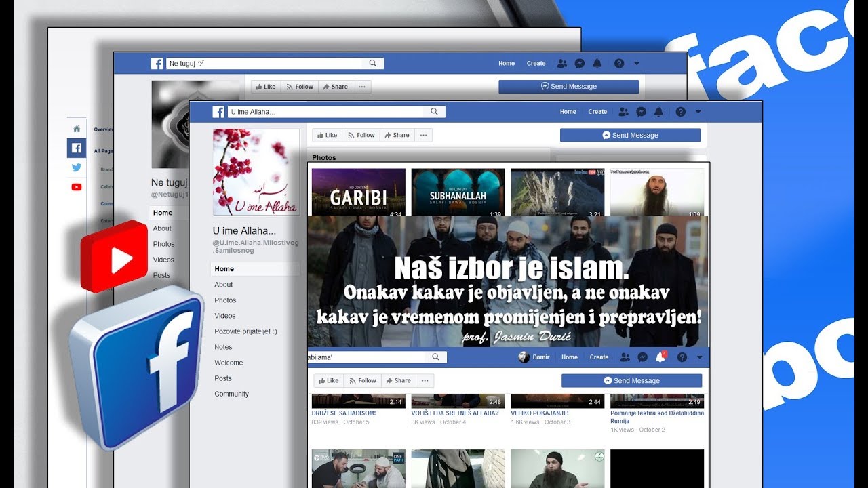868x488 pixels.
Task: Open Photos in U ime Allaha sidebar
Action: 225,300
